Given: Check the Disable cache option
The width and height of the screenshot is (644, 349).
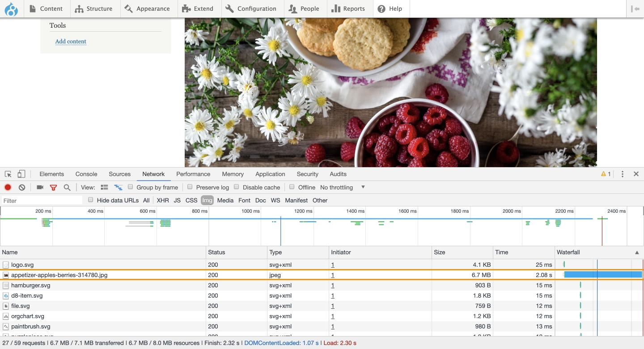Looking at the screenshot, I should tap(237, 187).
